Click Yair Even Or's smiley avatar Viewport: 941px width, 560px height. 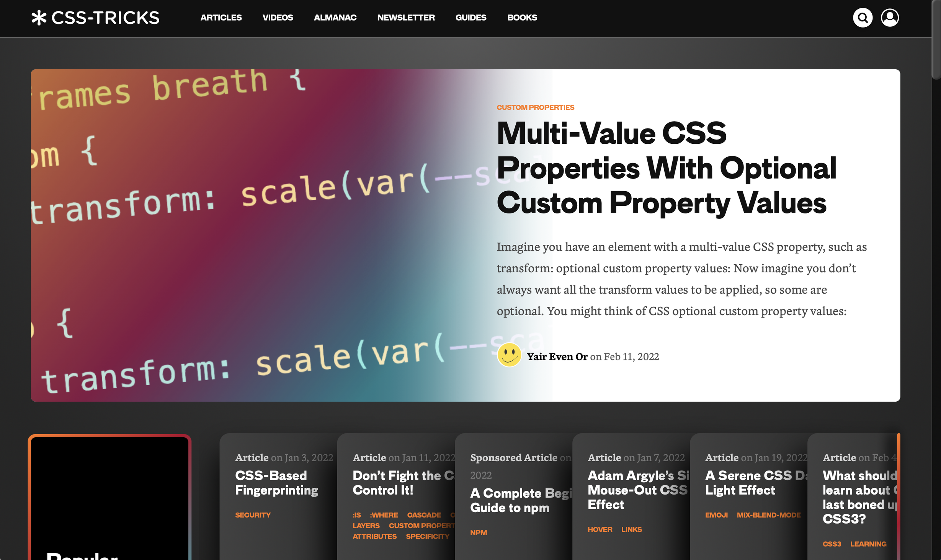coord(509,355)
